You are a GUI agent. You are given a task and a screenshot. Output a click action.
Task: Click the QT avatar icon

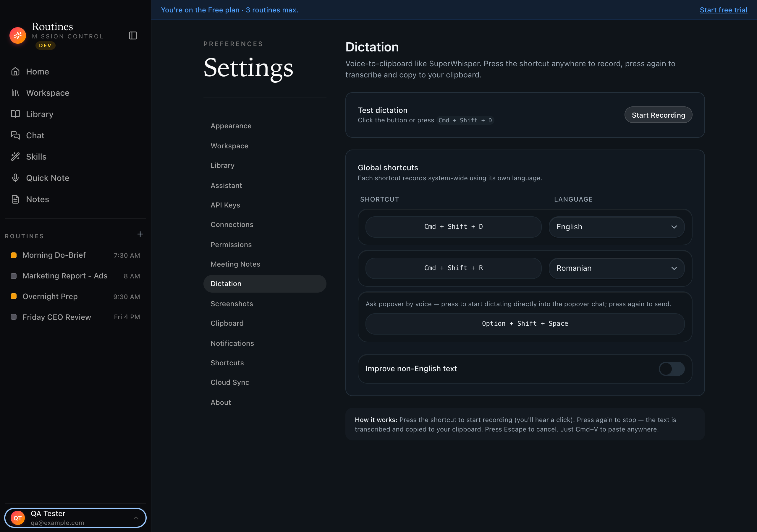click(18, 518)
